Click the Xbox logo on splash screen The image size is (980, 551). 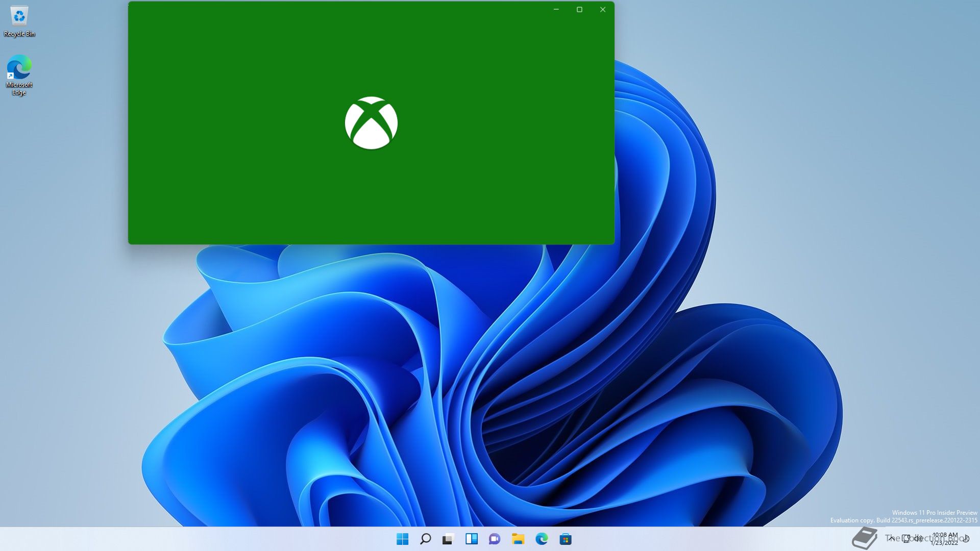point(371,123)
